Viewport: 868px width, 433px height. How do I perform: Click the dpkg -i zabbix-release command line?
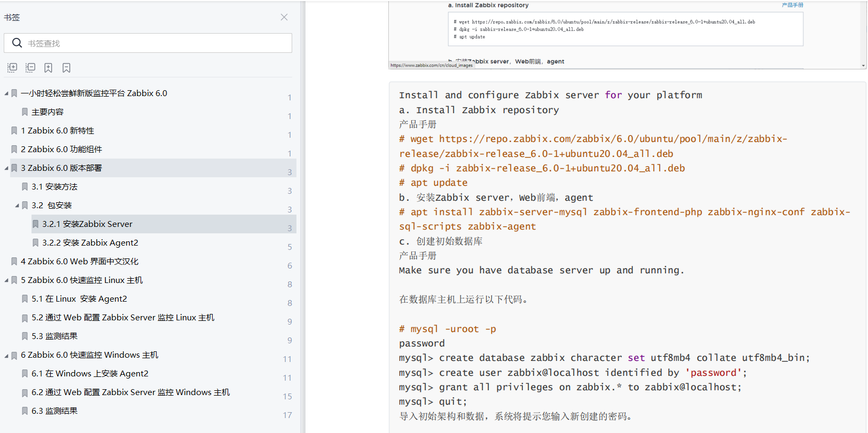tap(542, 168)
